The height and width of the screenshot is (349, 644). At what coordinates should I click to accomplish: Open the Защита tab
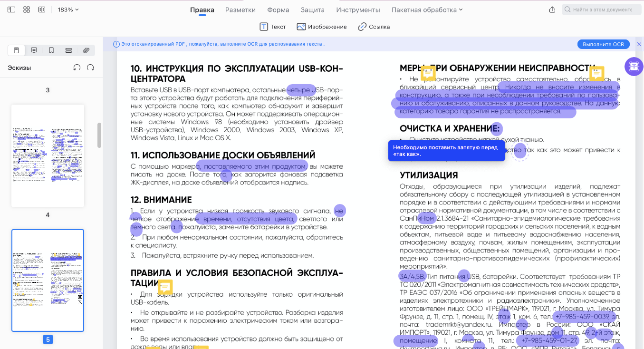pos(313,10)
